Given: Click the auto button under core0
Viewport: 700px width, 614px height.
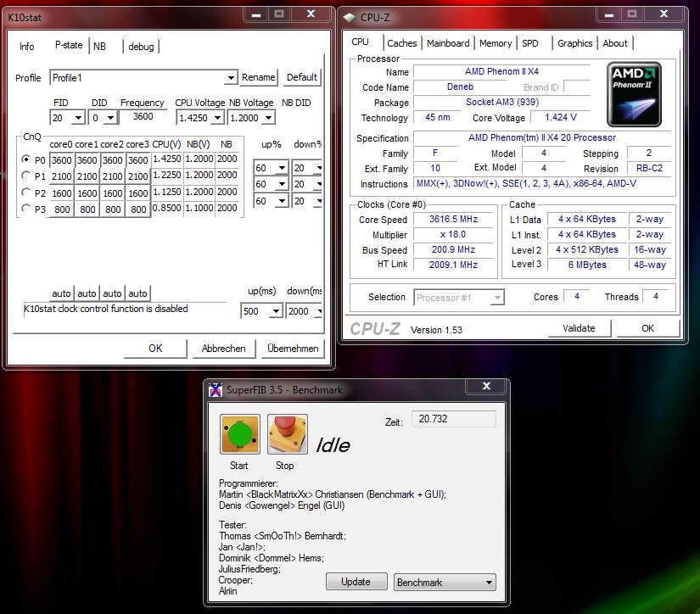Looking at the screenshot, I should (61, 293).
